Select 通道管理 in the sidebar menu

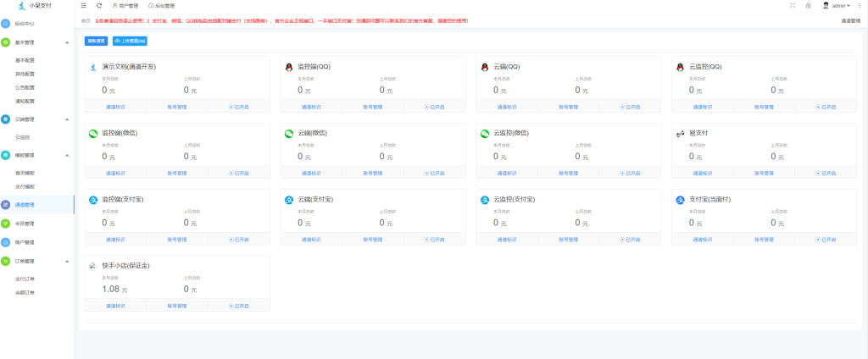pos(25,205)
